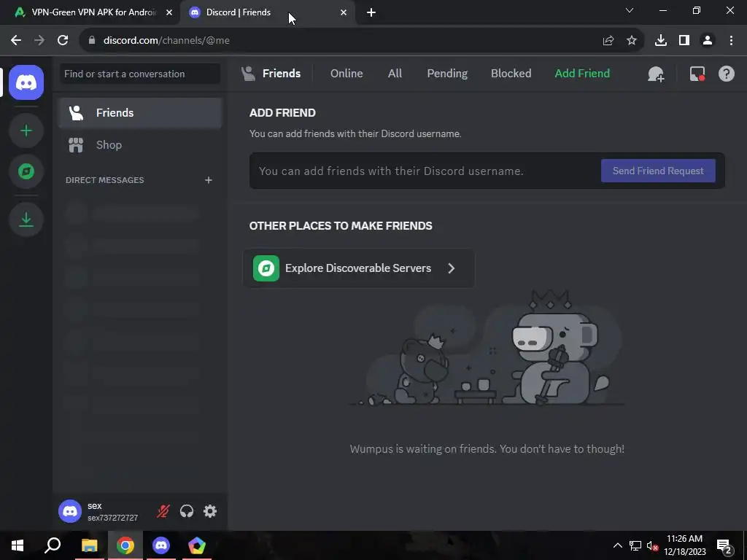
Task: Close the VPN-Green VPN APK tab
Action: click(169, 12)
